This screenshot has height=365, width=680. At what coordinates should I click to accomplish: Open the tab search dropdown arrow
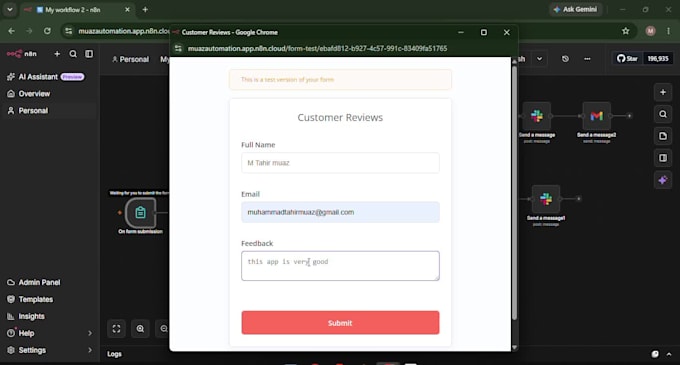point(10,10)
